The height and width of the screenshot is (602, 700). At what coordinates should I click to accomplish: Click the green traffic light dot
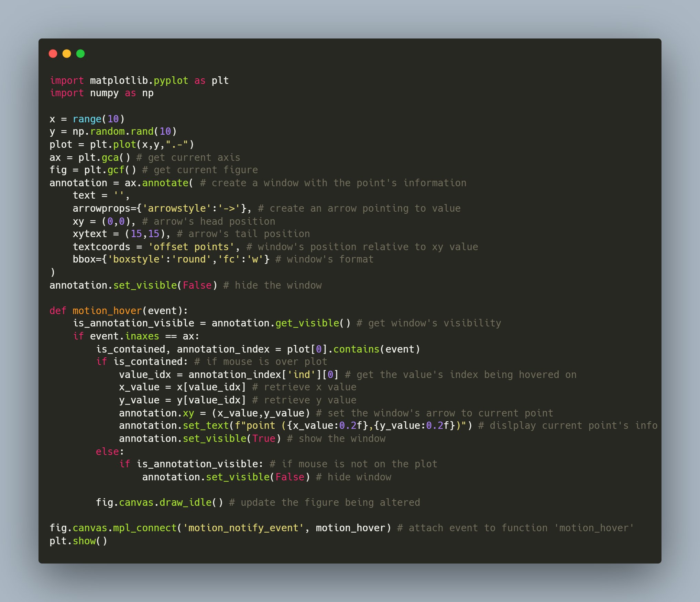80,53
